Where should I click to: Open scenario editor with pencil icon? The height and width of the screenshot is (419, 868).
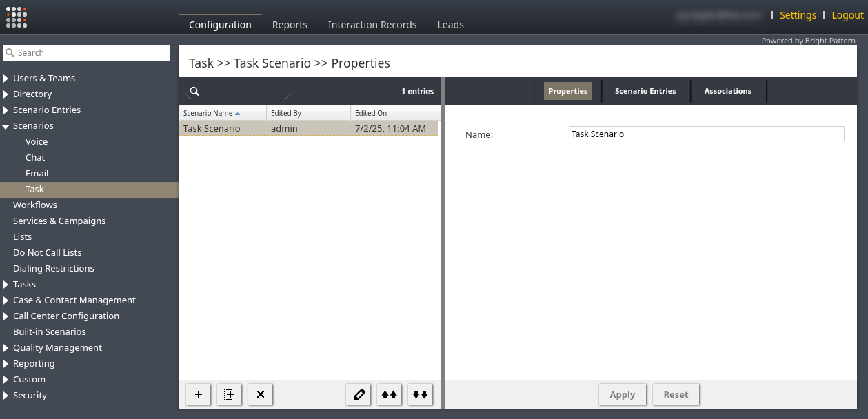(x=359, y=394)
